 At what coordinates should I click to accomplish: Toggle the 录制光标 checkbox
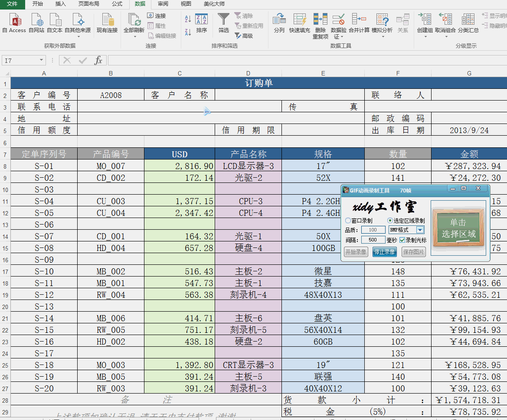pyautogui.click(x=402, y=240)
